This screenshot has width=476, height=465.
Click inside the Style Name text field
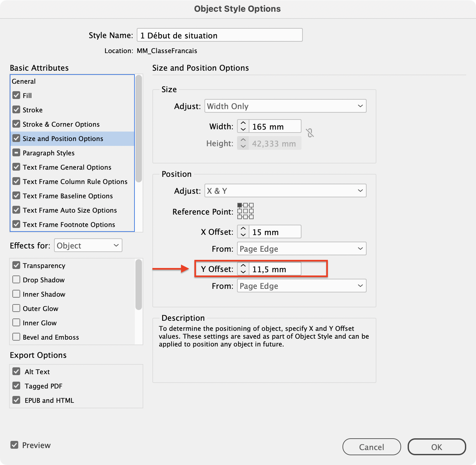click(219, 35)
